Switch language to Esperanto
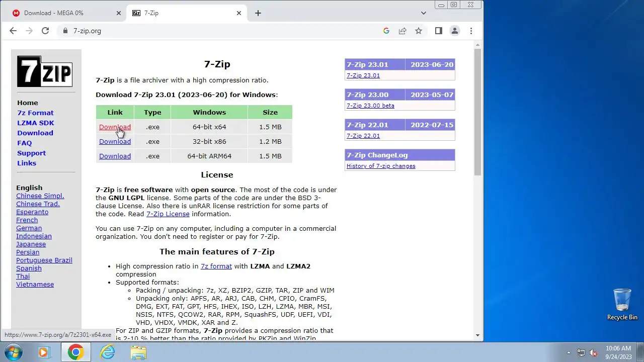 tap(32, 212)
